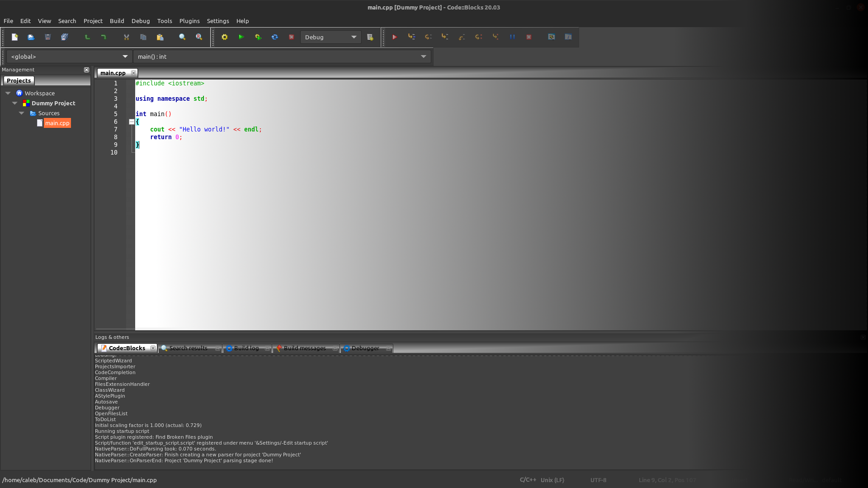Open the <global> scope dropdown
The width and height of the screenshot is (868, 488).
coord(125,56)
